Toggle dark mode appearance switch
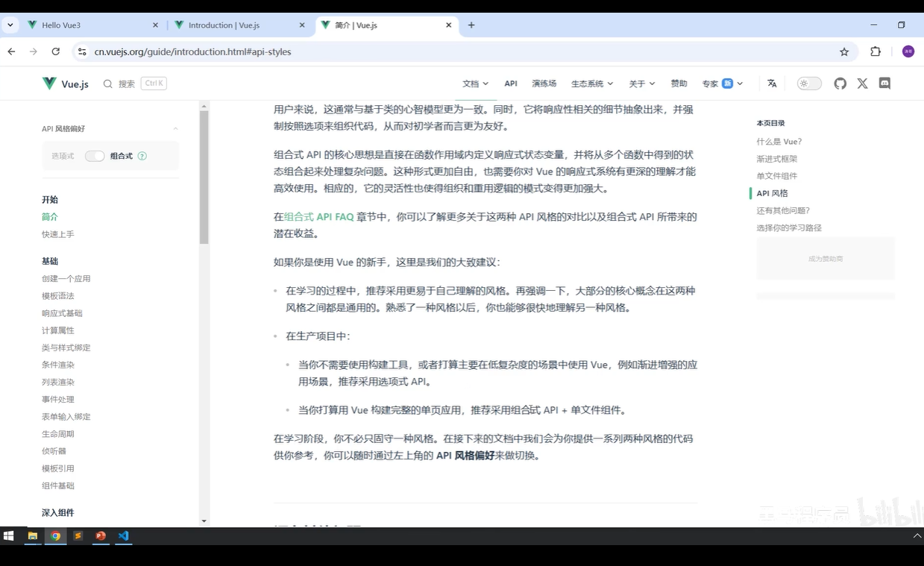The height and width of the screenshot is (566, 924). point(809,84)
